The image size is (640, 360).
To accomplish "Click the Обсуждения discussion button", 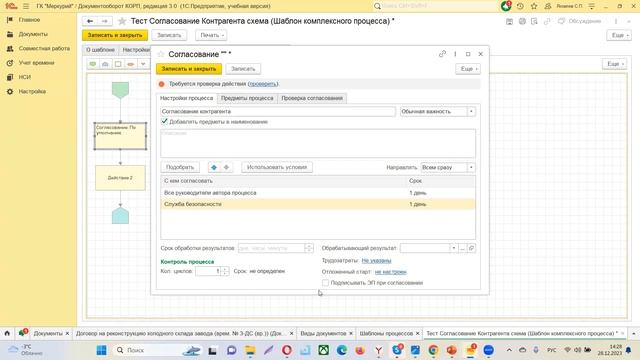I will [x=580, y=21].
